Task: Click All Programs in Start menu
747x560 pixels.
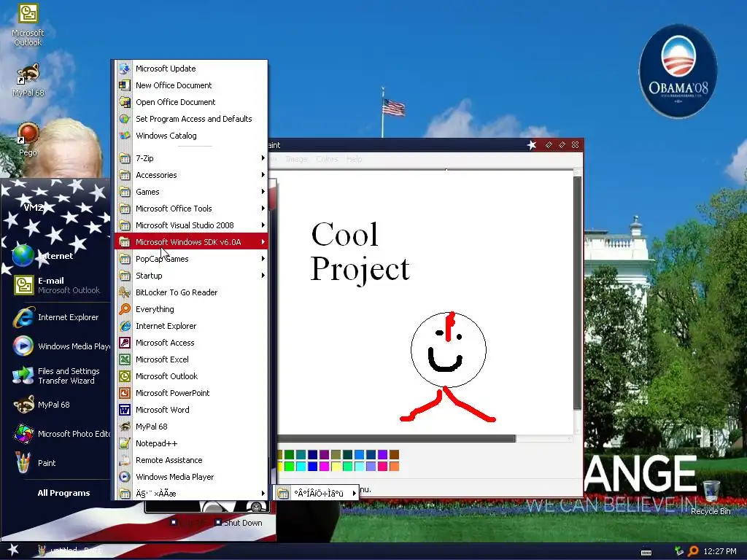Action: pos(64,493)
